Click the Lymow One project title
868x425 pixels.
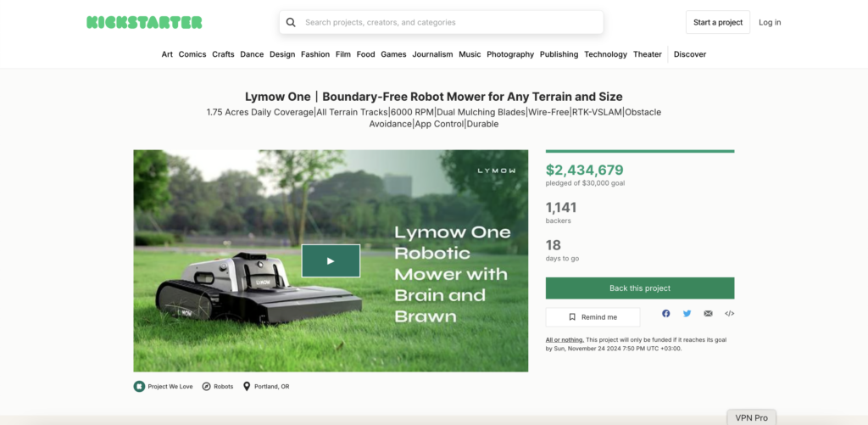(x=434, y=97)
